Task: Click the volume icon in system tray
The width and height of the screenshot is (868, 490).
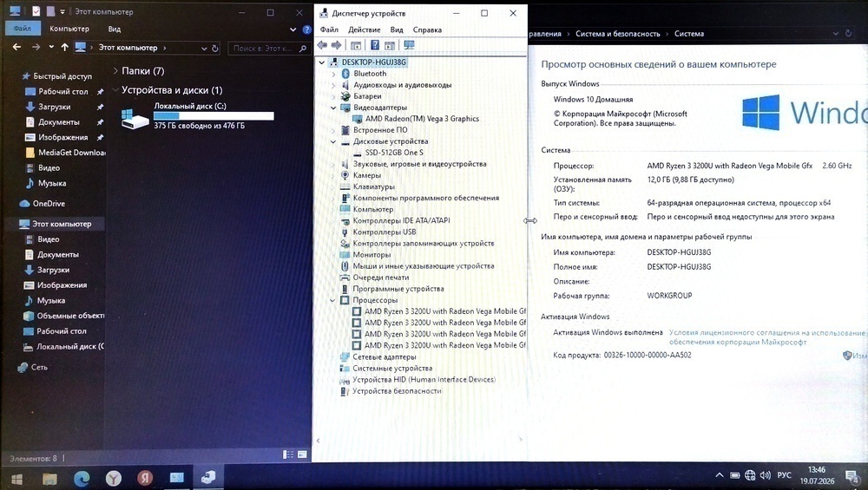Action: (x=766, y=475)
